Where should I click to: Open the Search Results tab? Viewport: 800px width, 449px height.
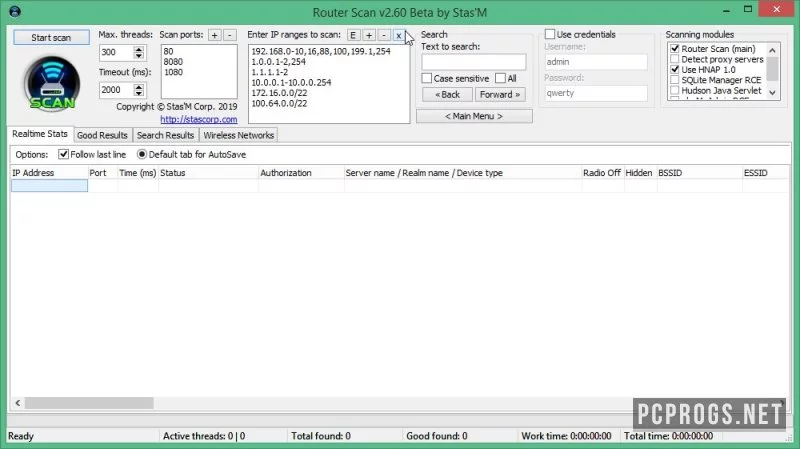(165, 135)
